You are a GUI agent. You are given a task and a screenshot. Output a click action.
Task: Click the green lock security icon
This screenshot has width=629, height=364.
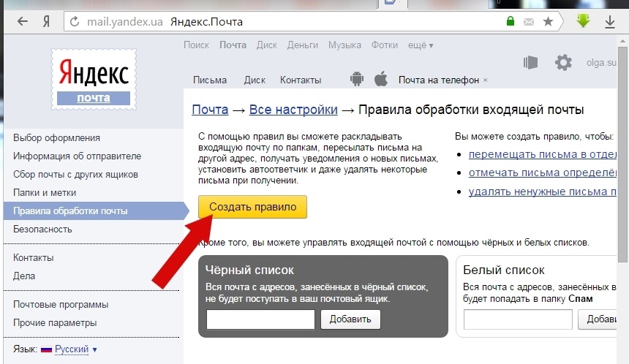(x=511, y=21)
